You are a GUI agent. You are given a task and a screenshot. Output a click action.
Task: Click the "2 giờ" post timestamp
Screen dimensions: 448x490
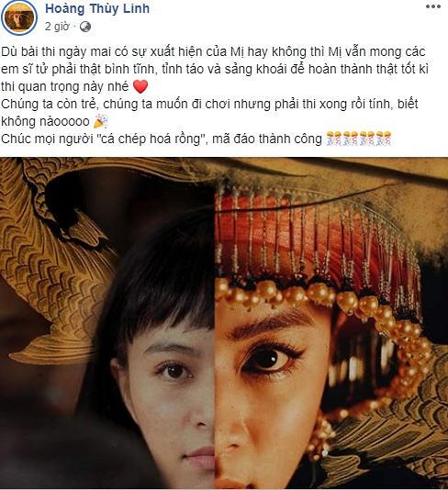point(57,27)
